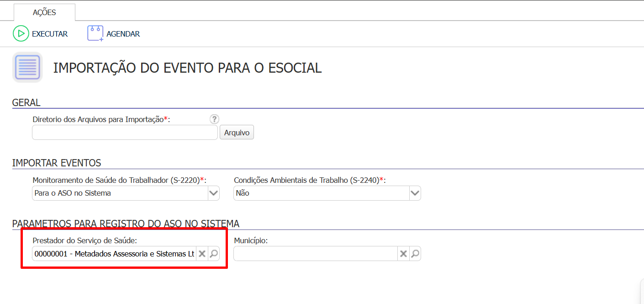
Task: Click the Município input field
Action: coord(315,254)
